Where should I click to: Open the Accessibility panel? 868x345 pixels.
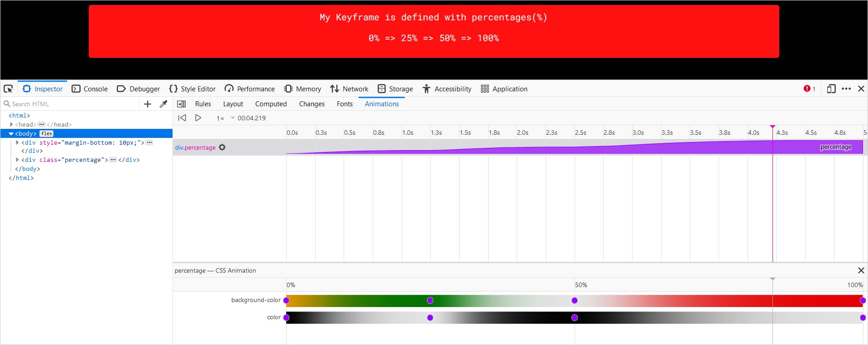(x=447, y=89)
